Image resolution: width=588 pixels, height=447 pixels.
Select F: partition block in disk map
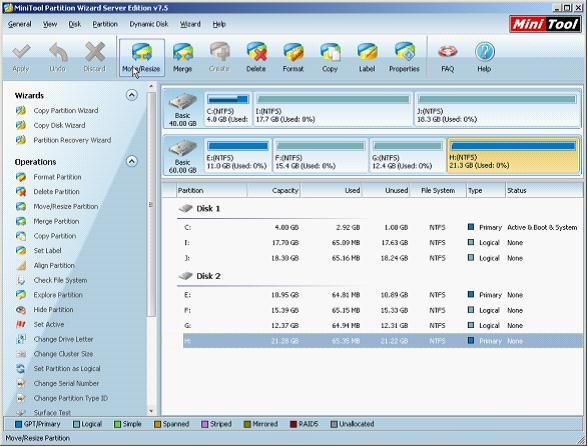[x=320, y=156]
